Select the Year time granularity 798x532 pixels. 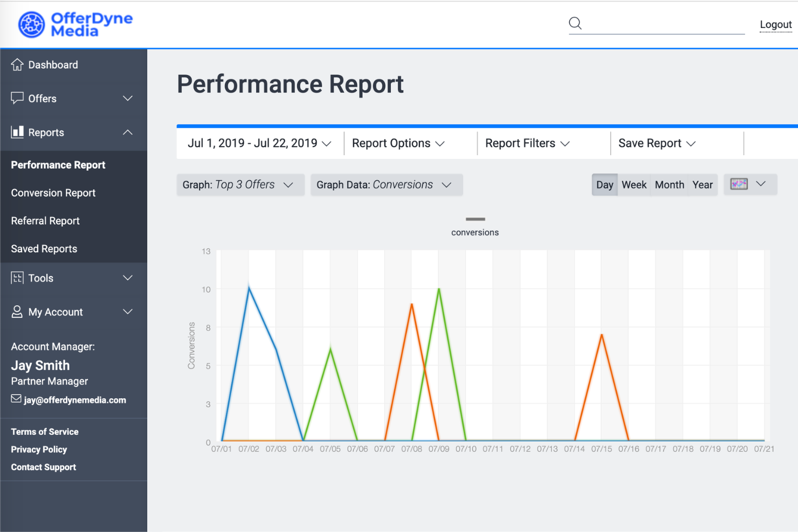[703, 184]
